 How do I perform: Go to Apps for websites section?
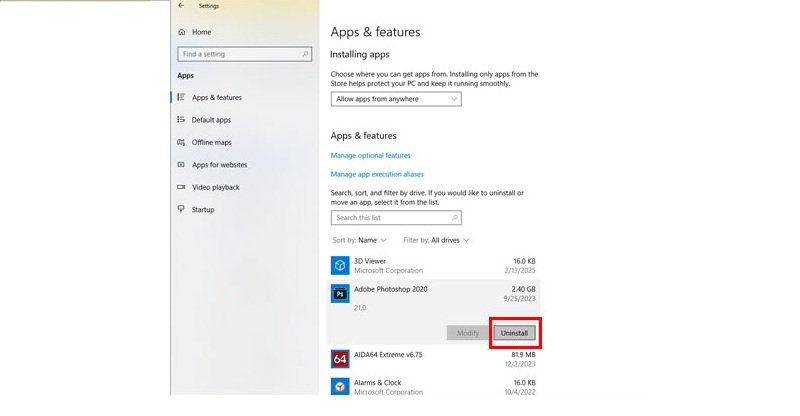pyautogui.click(x=219, y=165)
